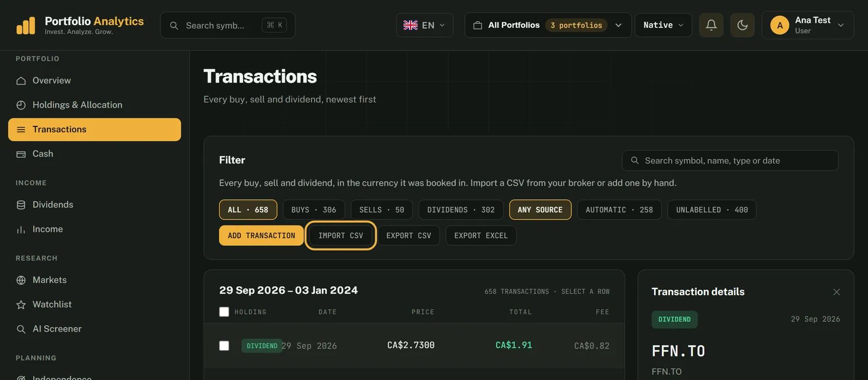868x380 pixels.
Task: Click the Watchlist star icon
Action: tap(21, 305)
